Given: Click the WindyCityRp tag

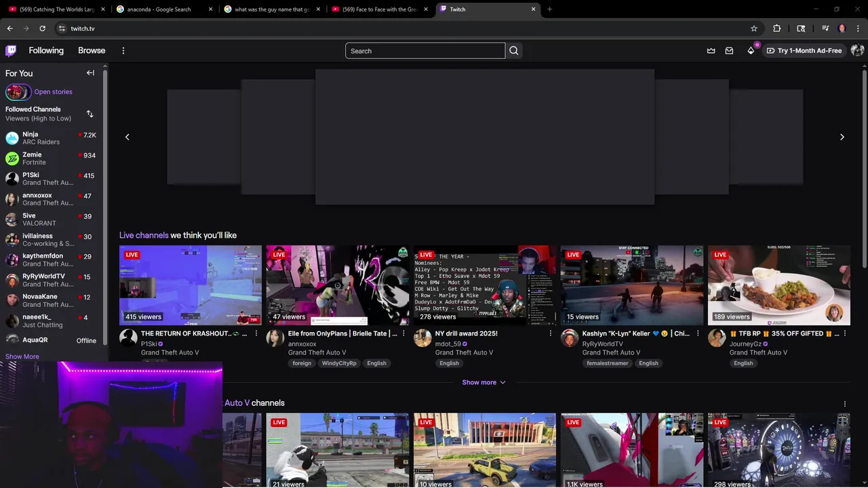Looking at the screenshot, I should click(x=339, y=363).
